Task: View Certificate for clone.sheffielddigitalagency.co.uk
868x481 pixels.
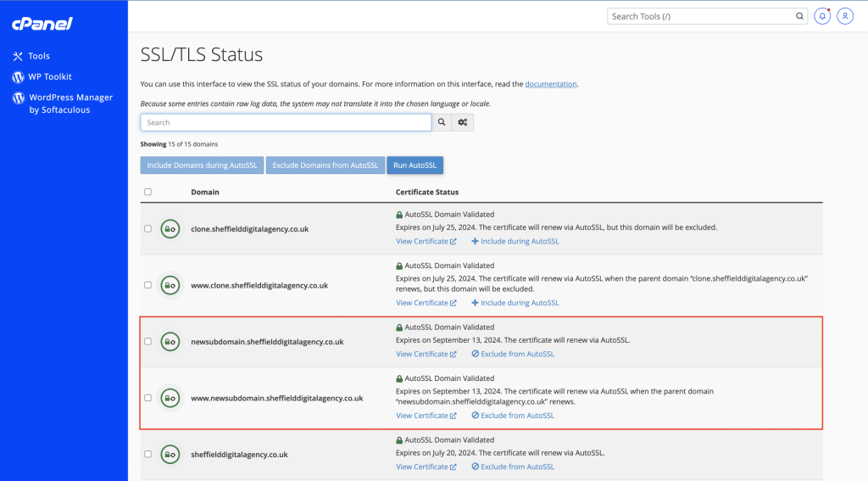Action: [426, 242]
